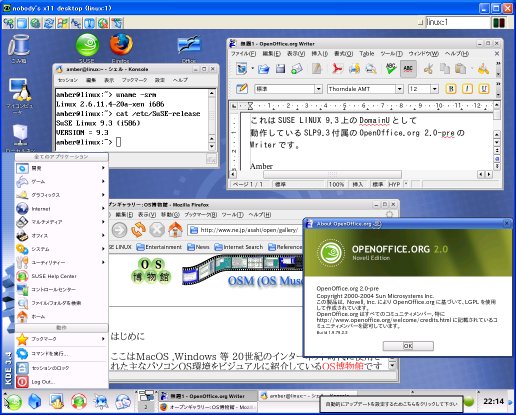Image resolution: width=516 pixels, height=415 pixels.
Task: Toggle insert mode 挿入 in Writer status bar
Action: (x=357, y=184)
